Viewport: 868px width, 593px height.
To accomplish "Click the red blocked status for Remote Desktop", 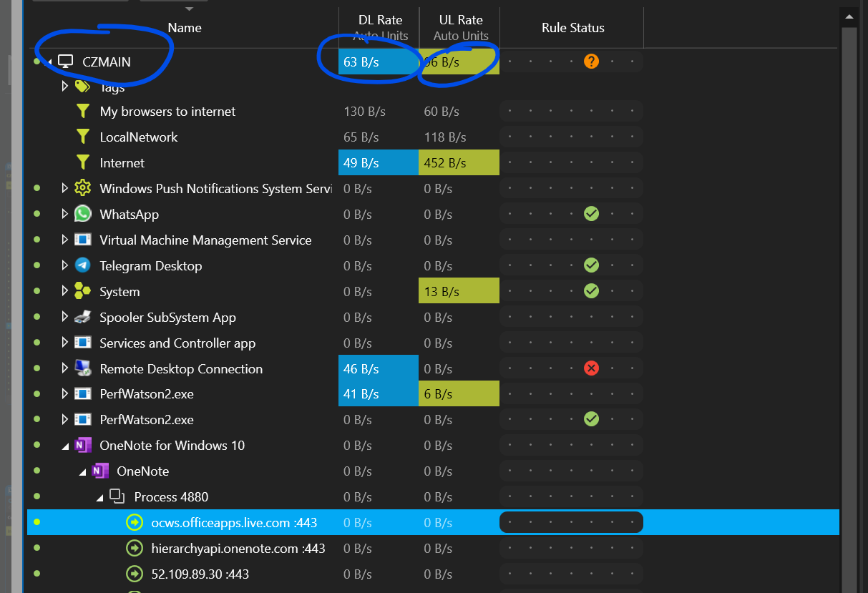I will [x=591, y=368].
